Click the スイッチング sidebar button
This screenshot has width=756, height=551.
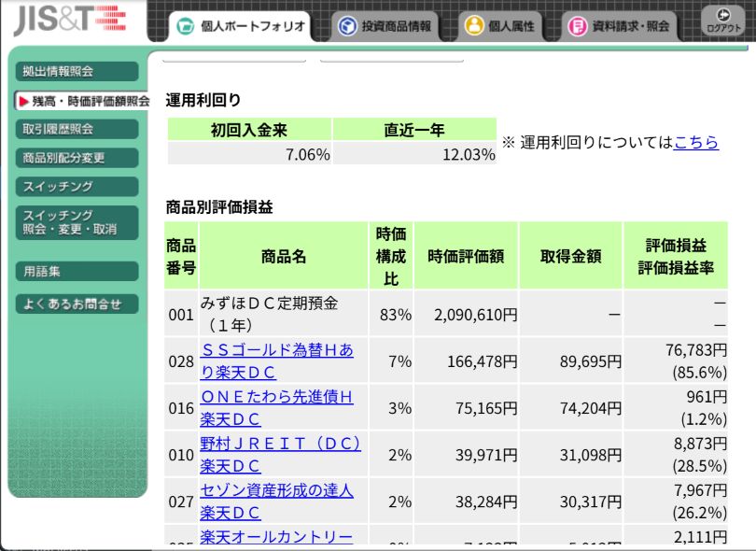tap(77, 187)
